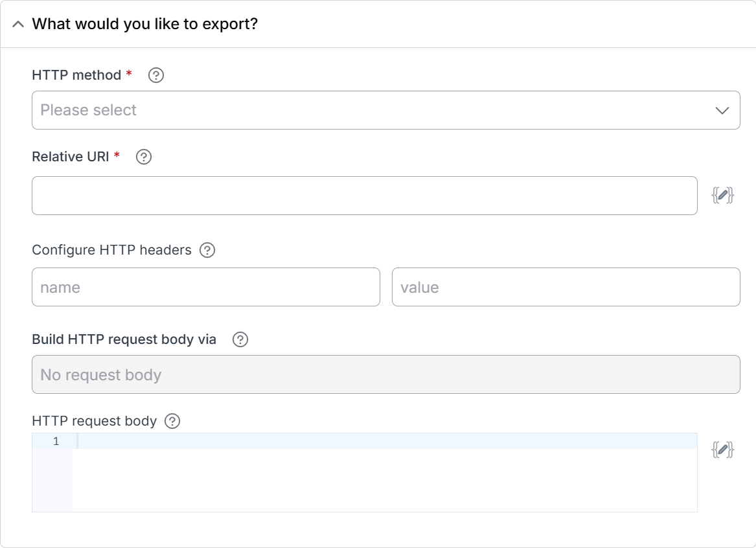This screenshot has height=548, width=756.
Task: Open help for HTTP request body
Action: [172, 421]
